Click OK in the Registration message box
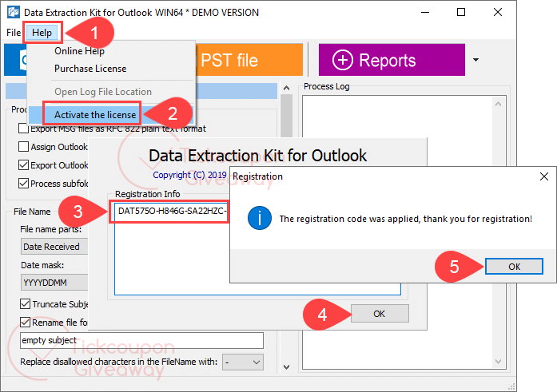 tap(514, 267)
